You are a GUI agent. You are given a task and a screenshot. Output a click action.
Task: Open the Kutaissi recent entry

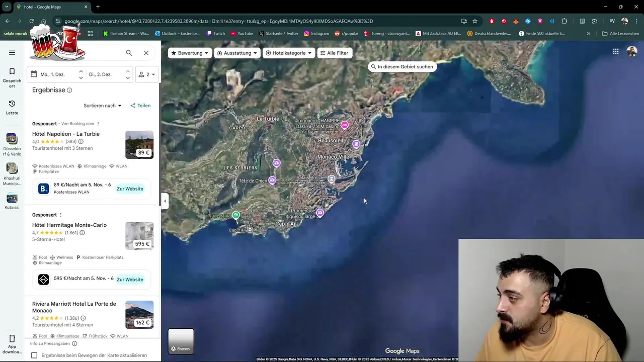click(x=12, y=201)
